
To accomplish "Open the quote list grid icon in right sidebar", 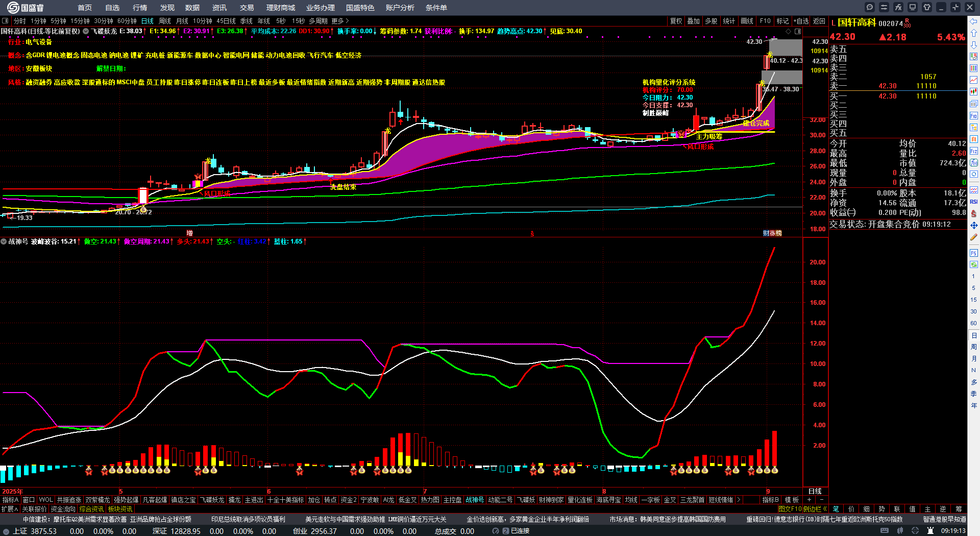I will coord(974,68).
